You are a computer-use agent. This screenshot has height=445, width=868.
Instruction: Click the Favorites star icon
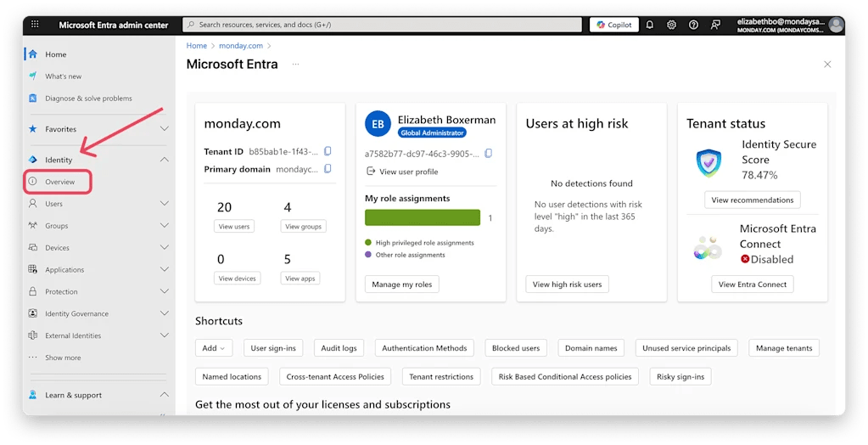tap(32, 128)
